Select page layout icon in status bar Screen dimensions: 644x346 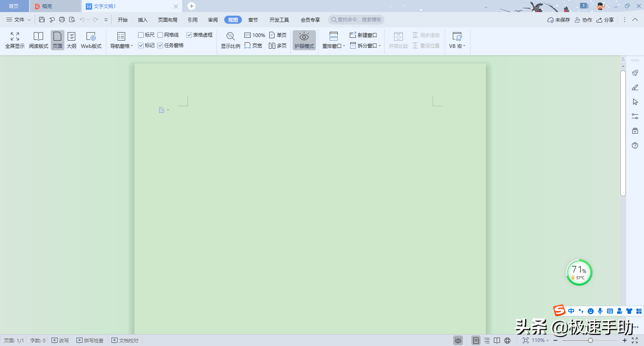(x=476, y=340)
